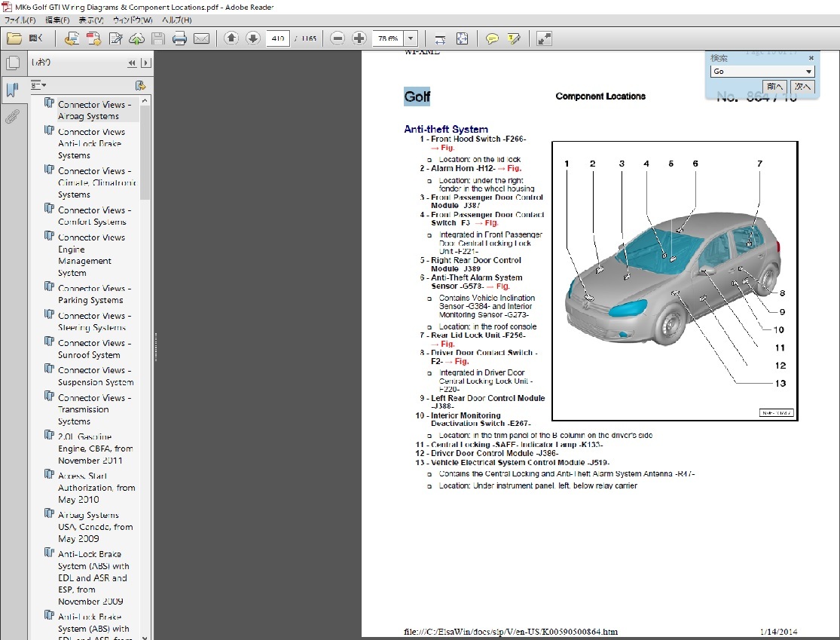This screenshot has width=840, height=640.
Task: Click the convert to PDF toolbar icon
Action: (x=72, y=38)
